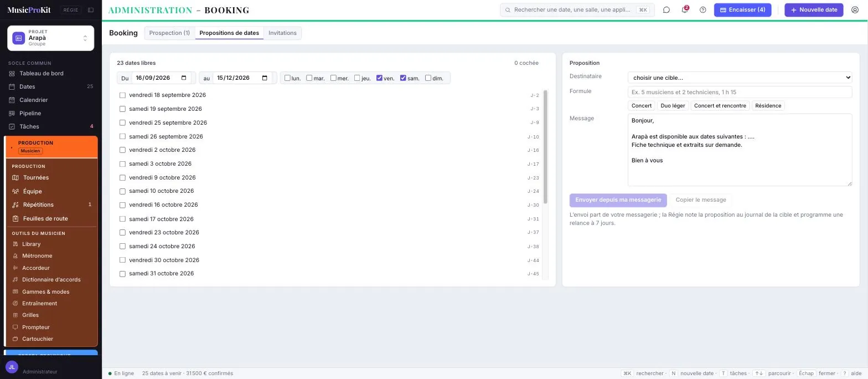Click the Équipe people icon

pyautogui.click(x=15, y=192)
